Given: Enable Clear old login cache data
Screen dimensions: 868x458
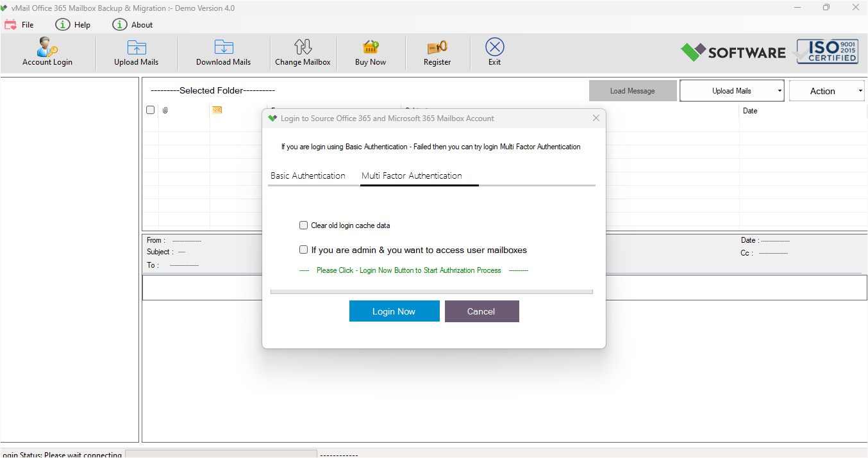Looking at the screenshot, I should (304, 225).
